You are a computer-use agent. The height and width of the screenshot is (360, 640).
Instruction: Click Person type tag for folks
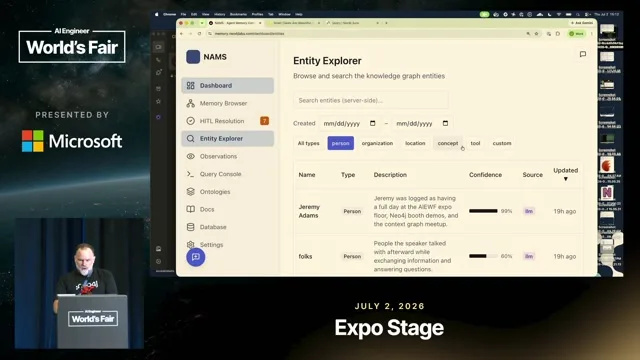click(352, 256)
